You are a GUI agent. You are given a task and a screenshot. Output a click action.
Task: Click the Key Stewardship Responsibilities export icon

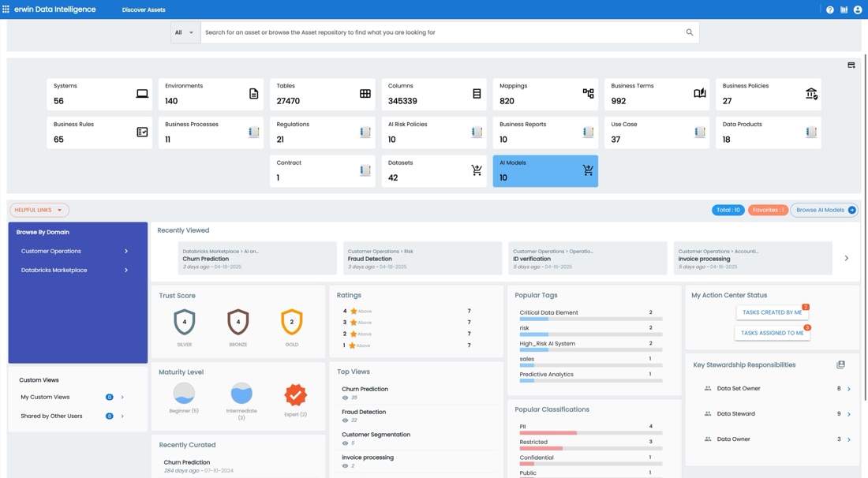pyautogui.click(x=840, y=364)
